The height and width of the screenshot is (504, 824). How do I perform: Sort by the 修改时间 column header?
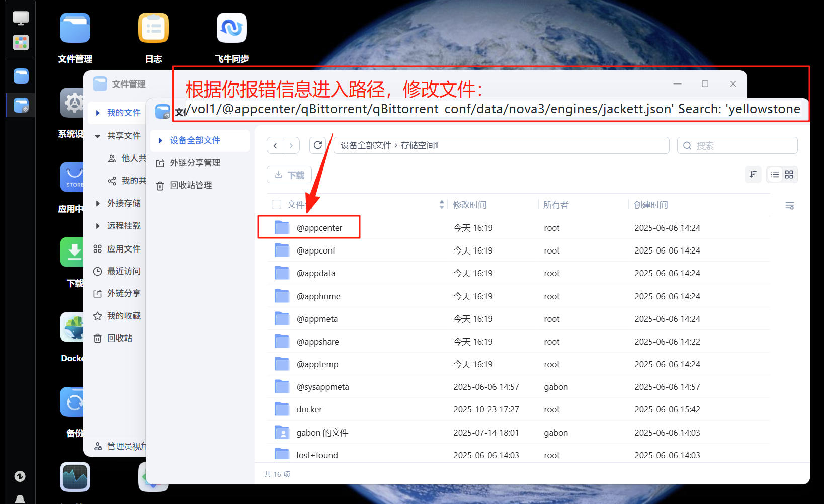[470, 205]
